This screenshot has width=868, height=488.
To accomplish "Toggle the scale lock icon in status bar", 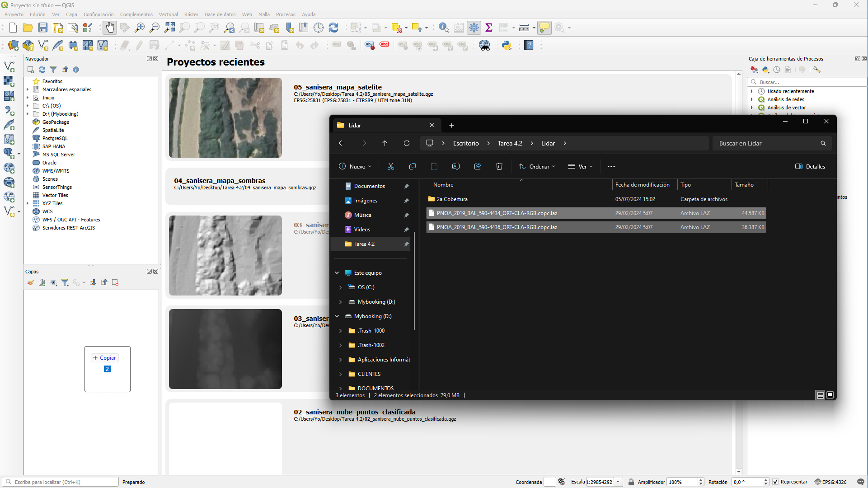I will click(631, 482).
